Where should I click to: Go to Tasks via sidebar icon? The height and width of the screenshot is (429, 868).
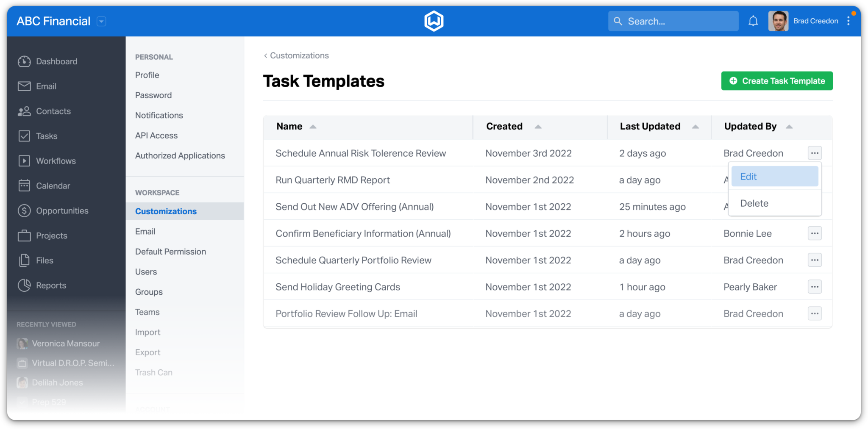pos(24,136)
